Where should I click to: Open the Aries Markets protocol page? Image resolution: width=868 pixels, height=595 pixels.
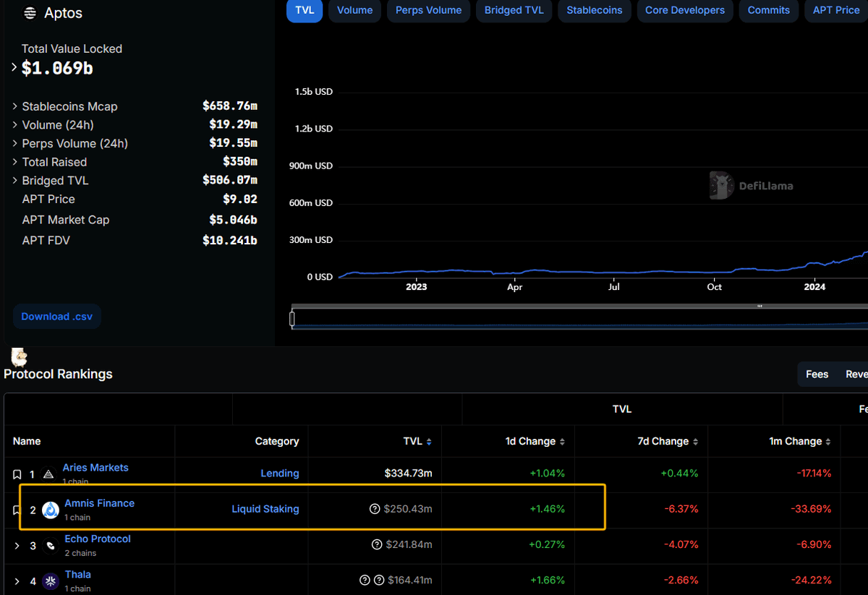pyautogui.click(x=95, y=468)
